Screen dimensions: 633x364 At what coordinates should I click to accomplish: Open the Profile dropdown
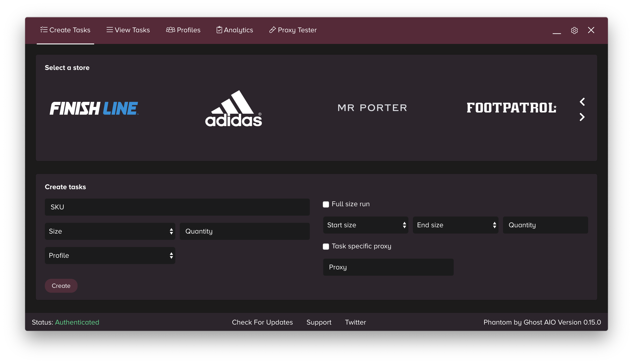click(x=110, y=256)
